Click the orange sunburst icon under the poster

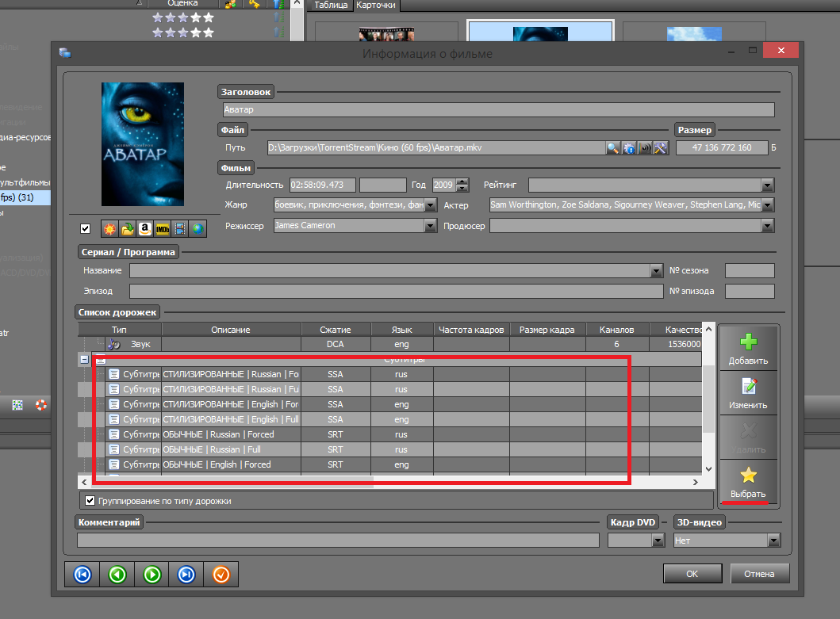click(x=109, y=229)
